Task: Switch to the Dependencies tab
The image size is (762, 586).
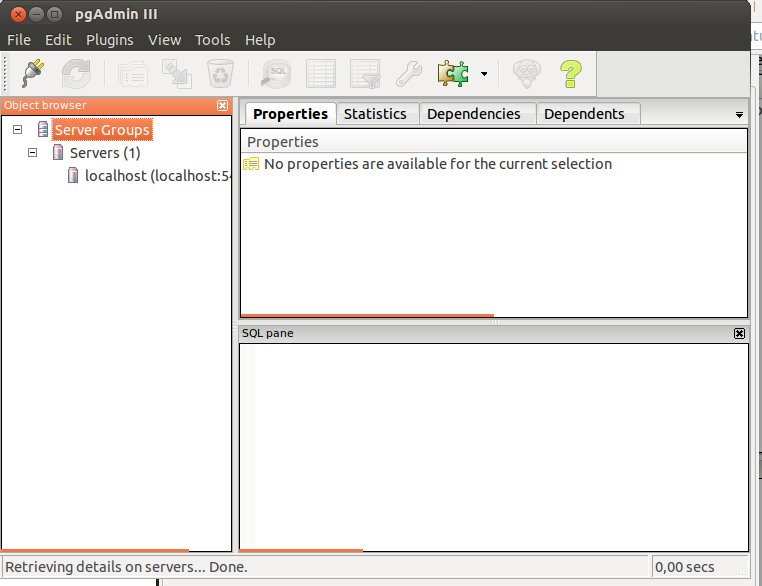Action: (473, 114)
